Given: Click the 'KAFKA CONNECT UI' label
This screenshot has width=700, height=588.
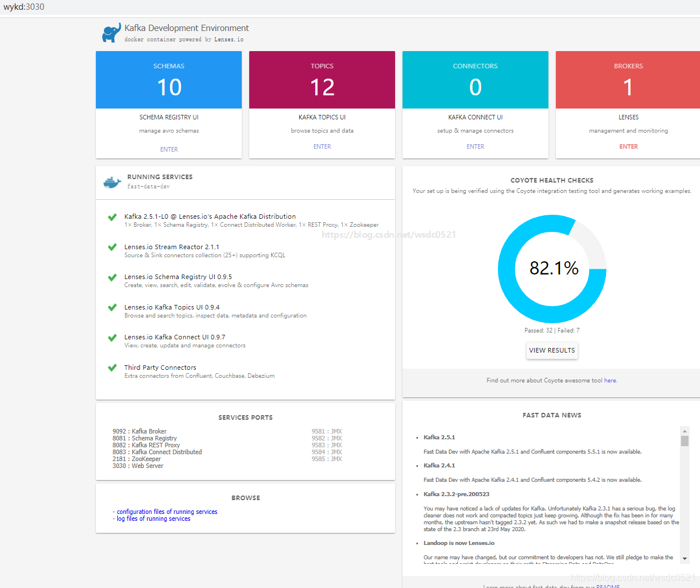Looking at the screenshot, I should (x=475, y=117).
